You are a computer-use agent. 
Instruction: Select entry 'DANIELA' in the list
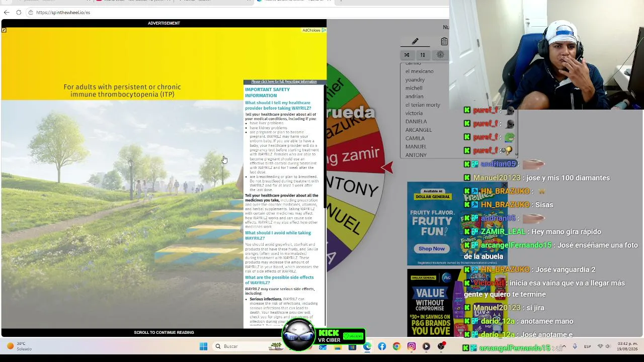pyautogui.click(x=416, y=122)
